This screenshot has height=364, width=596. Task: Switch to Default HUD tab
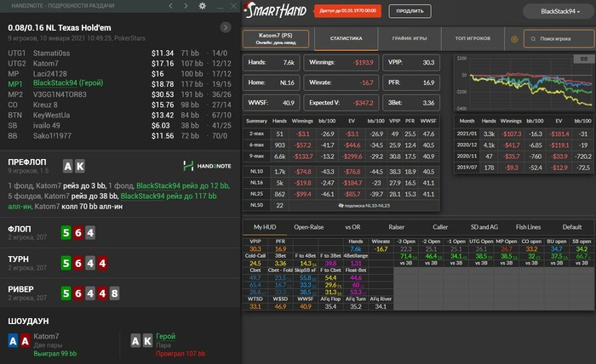[x=571, y=227]
